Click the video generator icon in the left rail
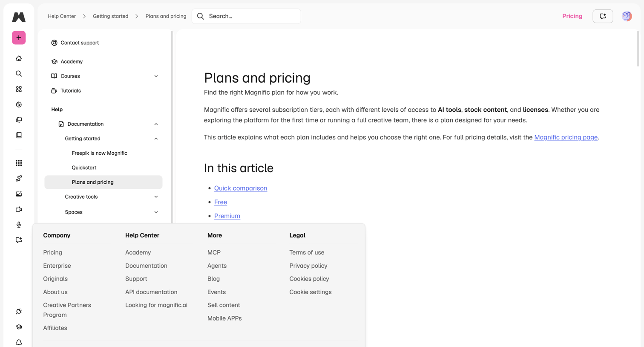The image size is (644, 347). pos(19,209)
